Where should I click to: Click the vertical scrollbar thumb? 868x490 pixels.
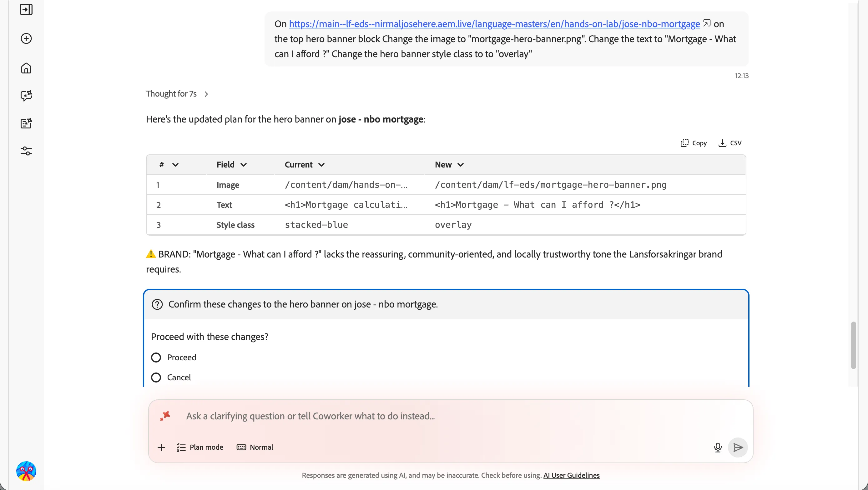point(853,345)
